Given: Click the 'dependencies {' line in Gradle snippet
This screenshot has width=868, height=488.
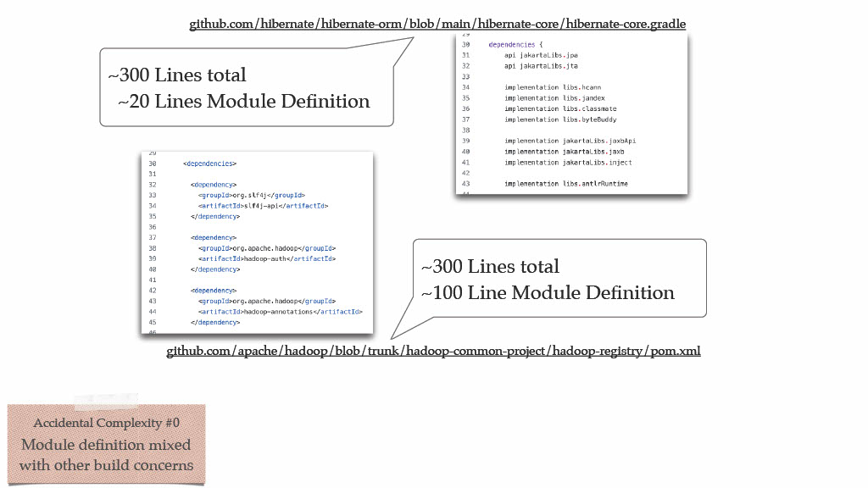Looking at the screenshot, I should pyautogui.click(x=515, y=45).
